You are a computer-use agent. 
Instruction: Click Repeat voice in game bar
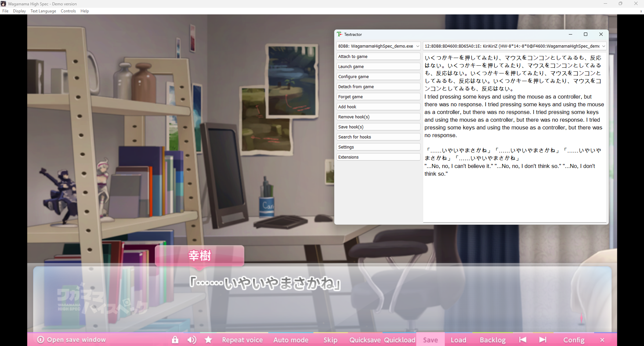point(242,340)
